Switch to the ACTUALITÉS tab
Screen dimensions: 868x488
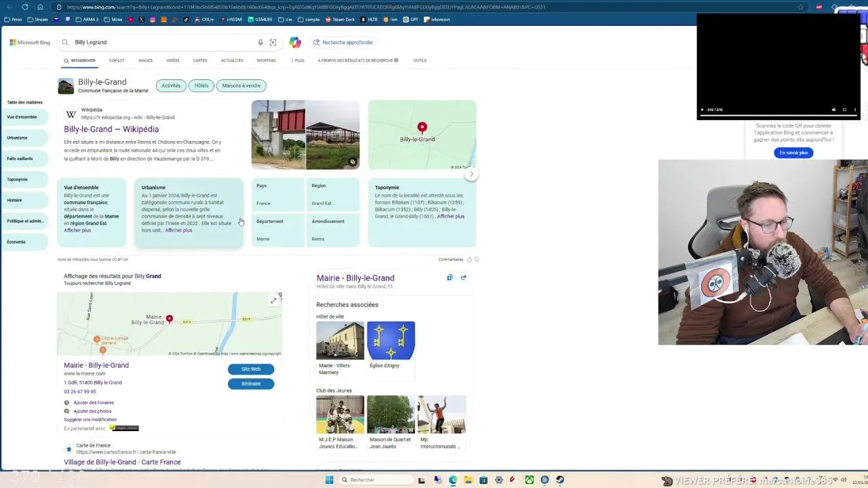232,60
